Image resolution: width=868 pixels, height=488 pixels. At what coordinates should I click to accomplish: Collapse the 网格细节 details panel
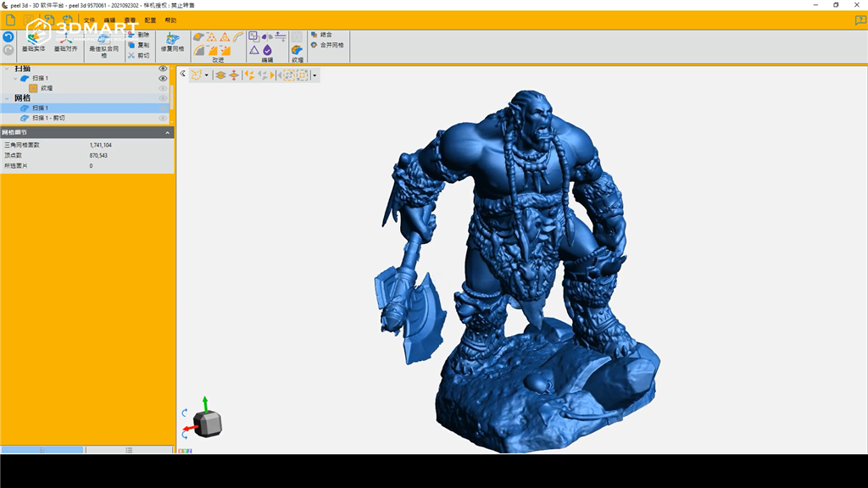167,133
